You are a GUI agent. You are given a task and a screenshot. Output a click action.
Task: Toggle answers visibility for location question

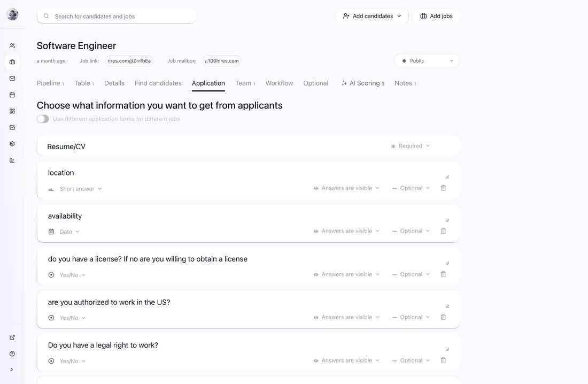[346, 188]
